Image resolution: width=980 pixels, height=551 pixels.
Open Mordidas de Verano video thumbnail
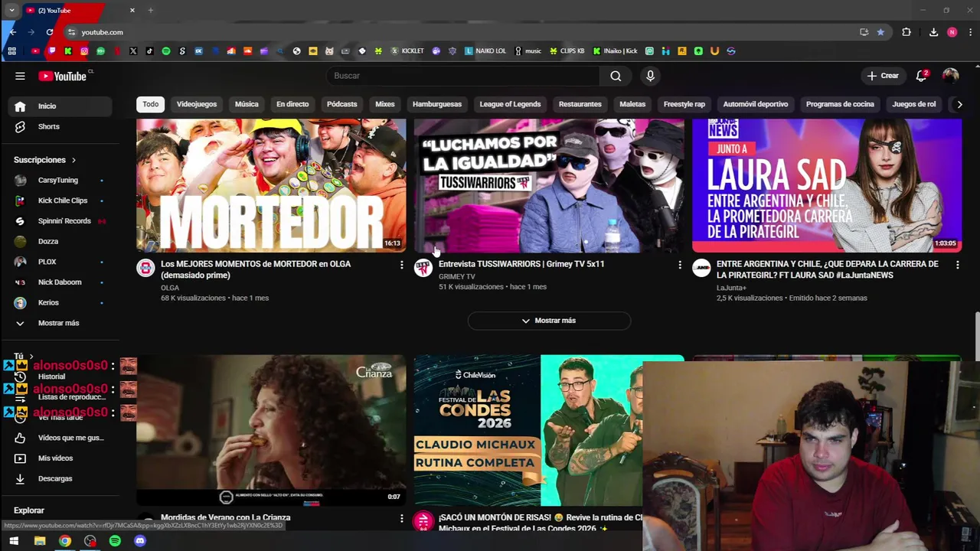[x=271, y=429]
